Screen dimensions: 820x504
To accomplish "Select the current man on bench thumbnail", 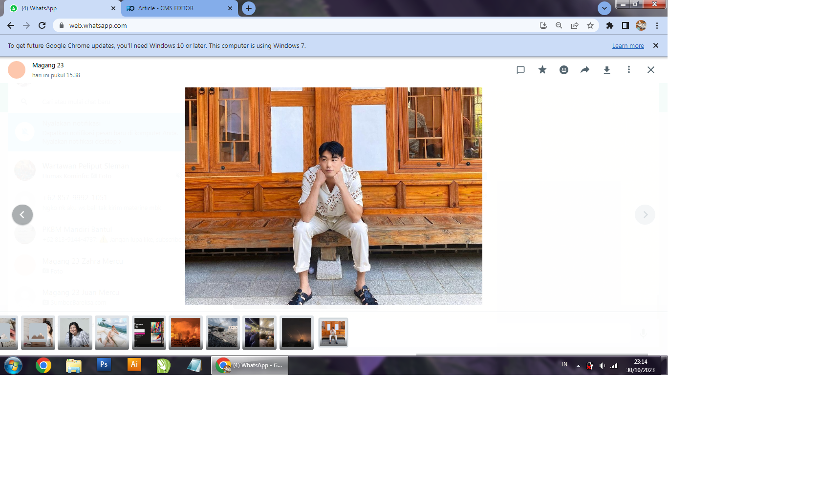I will pyautogui.click(x=333, y=333).
